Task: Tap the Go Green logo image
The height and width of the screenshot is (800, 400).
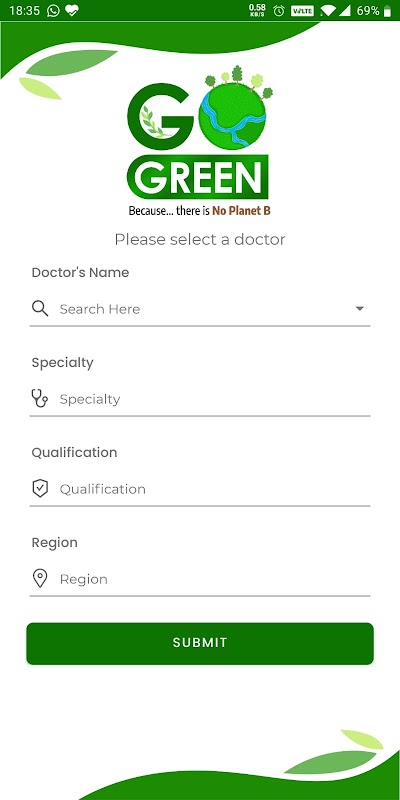Action: [x=199, y=141]
